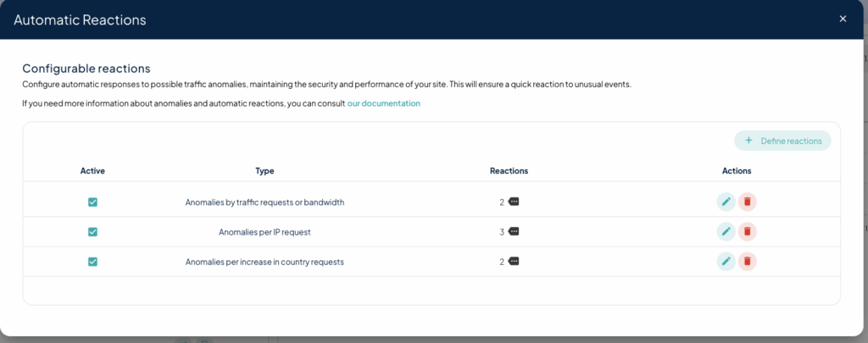Select the "Anomalies per IP request" row text

tap(264, 232)
